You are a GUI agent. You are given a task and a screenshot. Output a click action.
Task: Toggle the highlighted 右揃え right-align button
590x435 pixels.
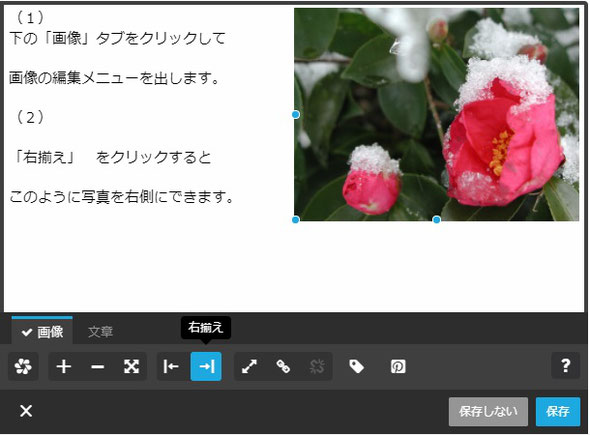pyautogui.click(x=206, y=366)
